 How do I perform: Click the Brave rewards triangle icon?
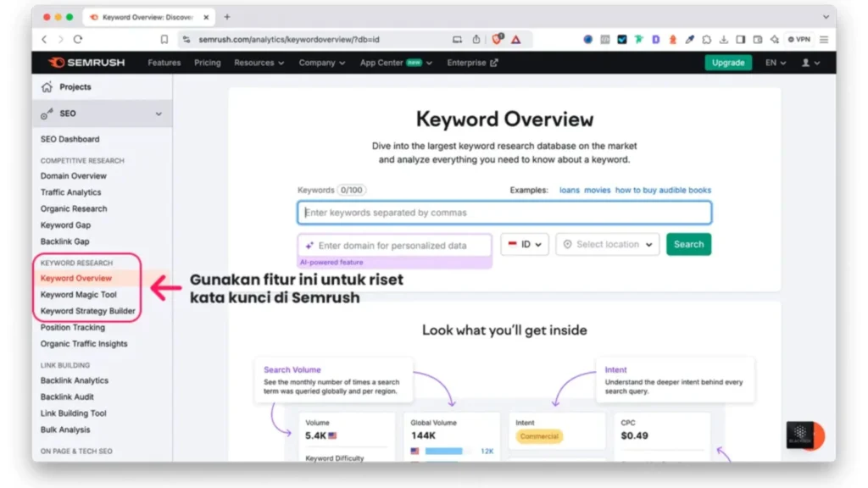(516, 39)
